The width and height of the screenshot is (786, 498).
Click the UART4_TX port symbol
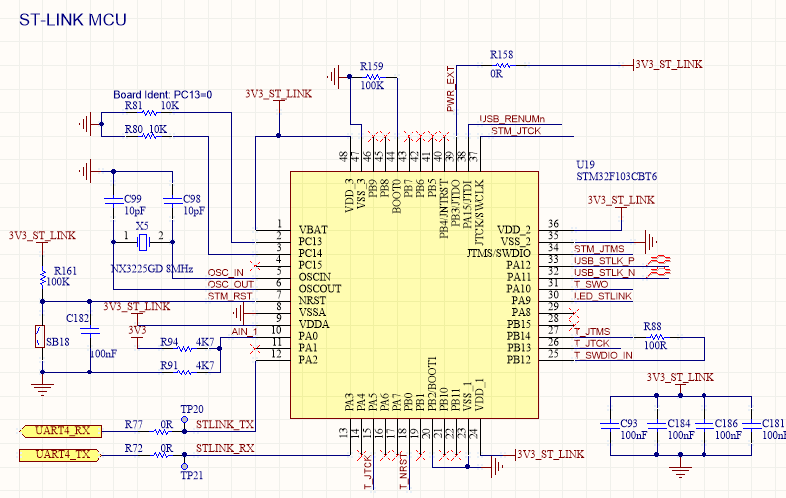tap(61, 455)
